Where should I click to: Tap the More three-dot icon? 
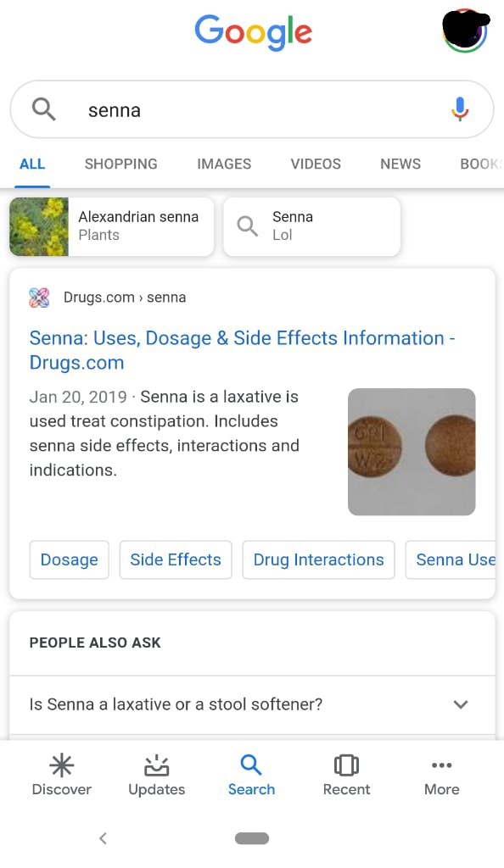(441, 765)
